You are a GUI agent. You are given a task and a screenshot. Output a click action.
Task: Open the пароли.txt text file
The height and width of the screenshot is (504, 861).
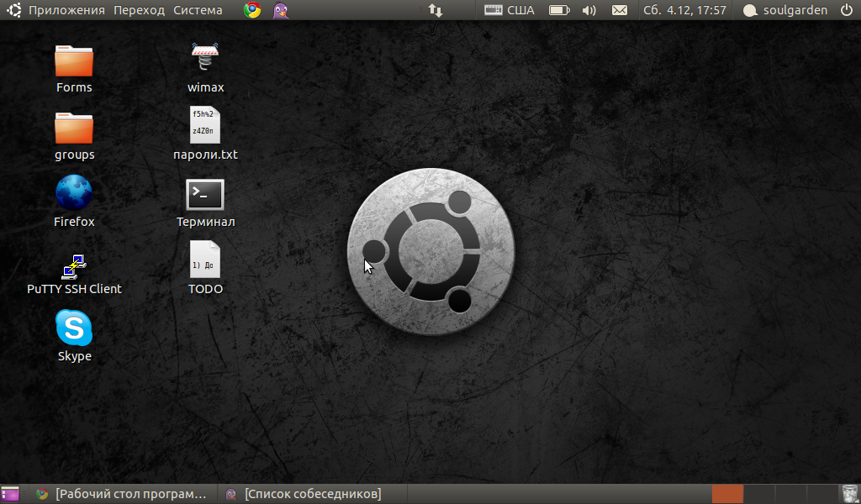[x=205, y=125]
